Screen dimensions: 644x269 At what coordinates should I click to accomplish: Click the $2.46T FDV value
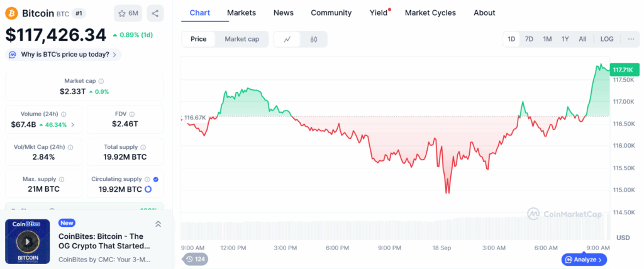click(125, 124)
